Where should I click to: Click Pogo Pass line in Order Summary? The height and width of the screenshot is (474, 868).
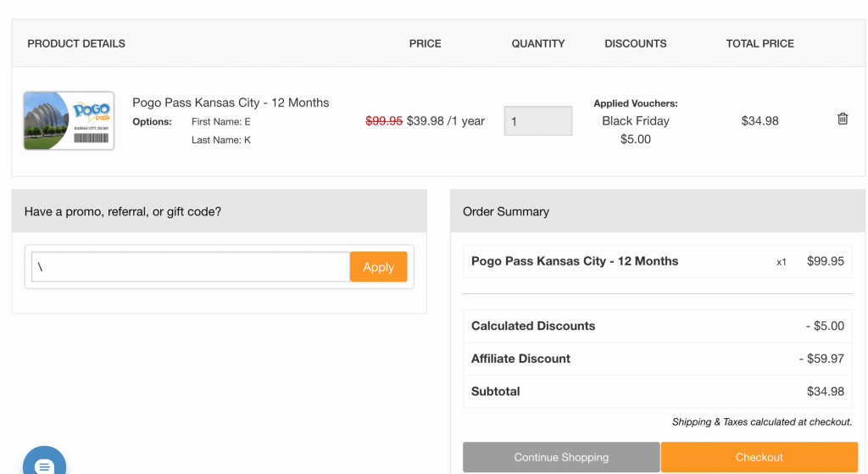[x=658, y=261]
